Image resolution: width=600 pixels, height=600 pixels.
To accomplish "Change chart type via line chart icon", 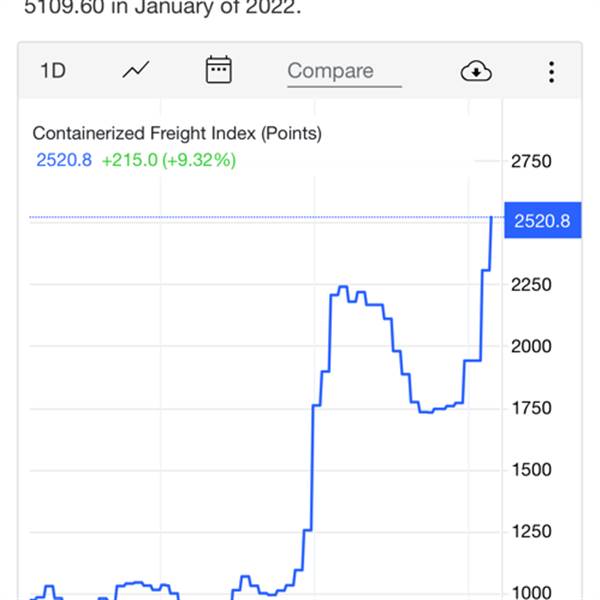I will coord(136,70).
